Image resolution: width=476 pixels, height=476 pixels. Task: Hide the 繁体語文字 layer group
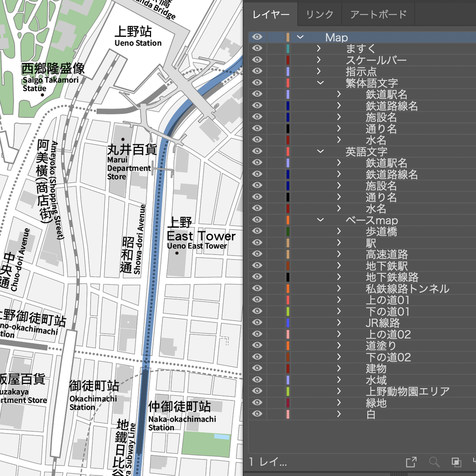tap(257, 83)
